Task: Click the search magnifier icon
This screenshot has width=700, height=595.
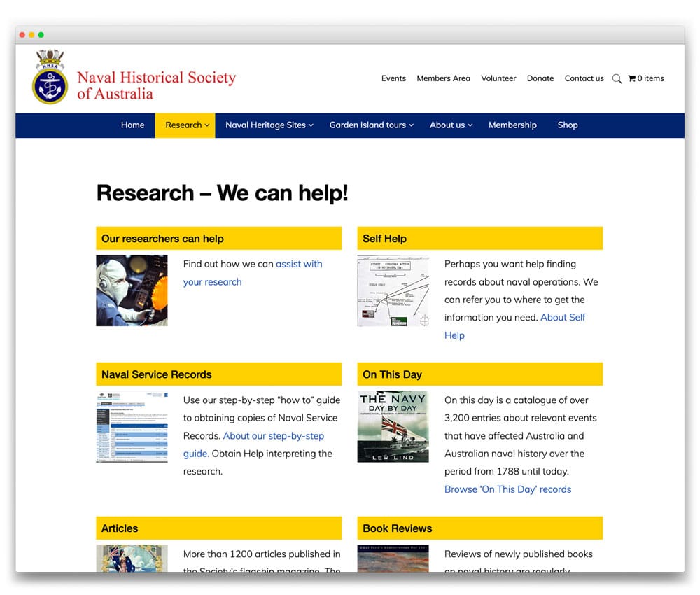Action: pyautogui.click(x=617, y=79)
